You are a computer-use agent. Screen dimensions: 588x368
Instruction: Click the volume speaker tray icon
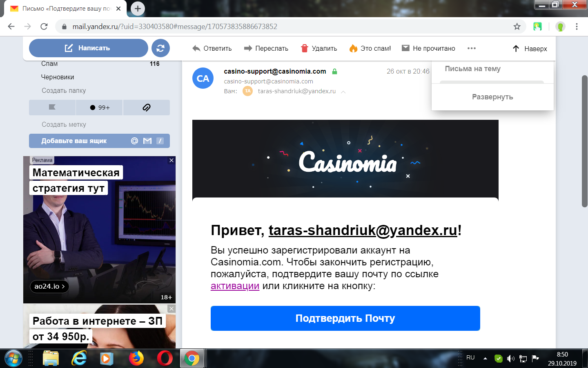click(x=510, y=359)
